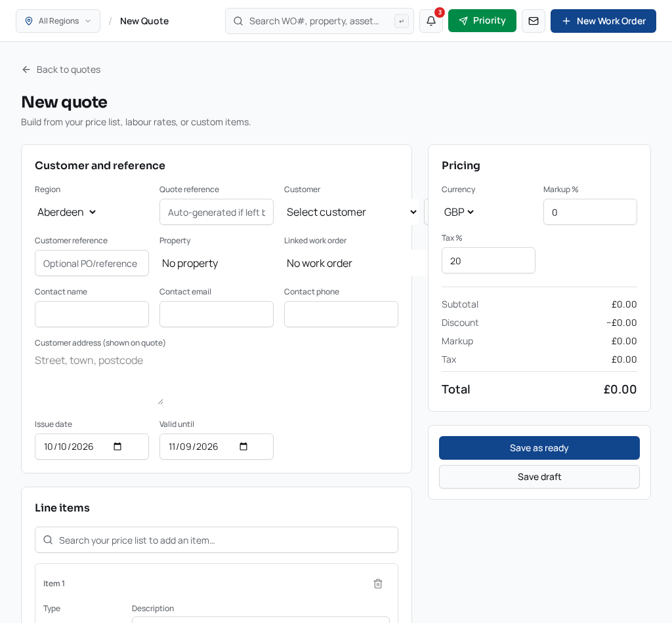Click the Issue date field
672x623 pixels.
[x=92, y=447]
